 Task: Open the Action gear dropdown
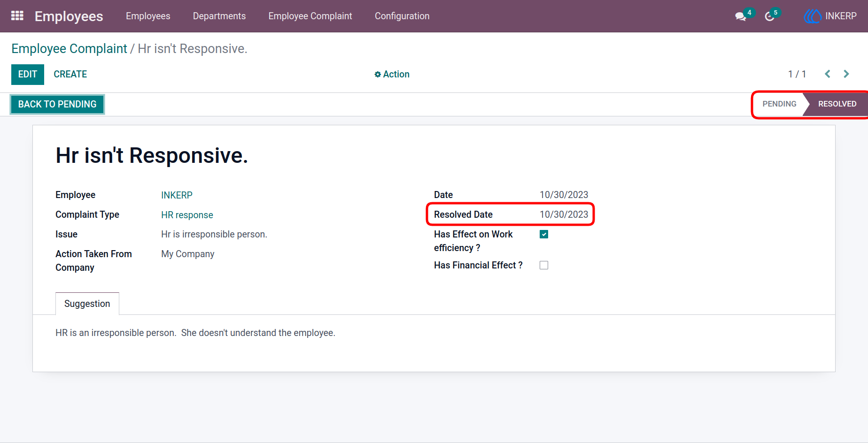(x=392, y=74)
